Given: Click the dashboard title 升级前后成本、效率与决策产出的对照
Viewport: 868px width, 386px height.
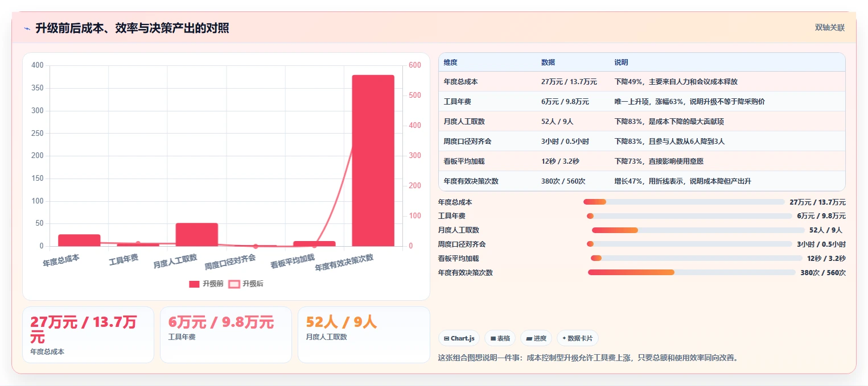Looking at the screenshot, I should point(132,28).
